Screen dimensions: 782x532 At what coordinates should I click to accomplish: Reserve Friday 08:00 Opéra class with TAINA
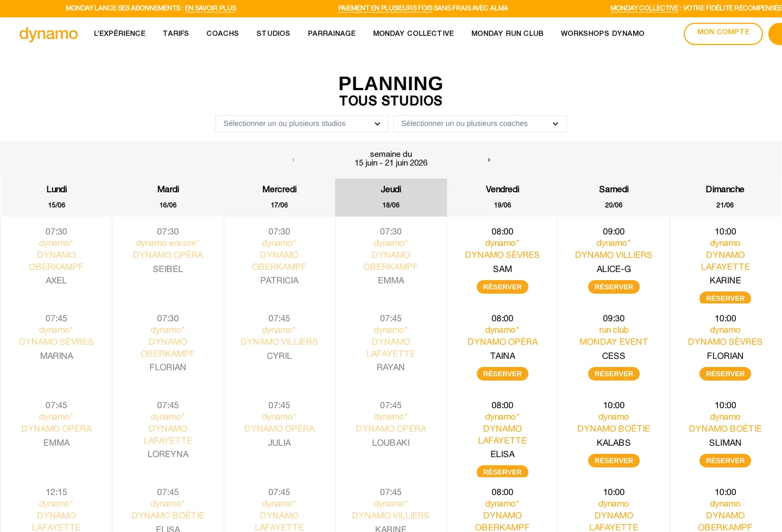click(502, 374)
